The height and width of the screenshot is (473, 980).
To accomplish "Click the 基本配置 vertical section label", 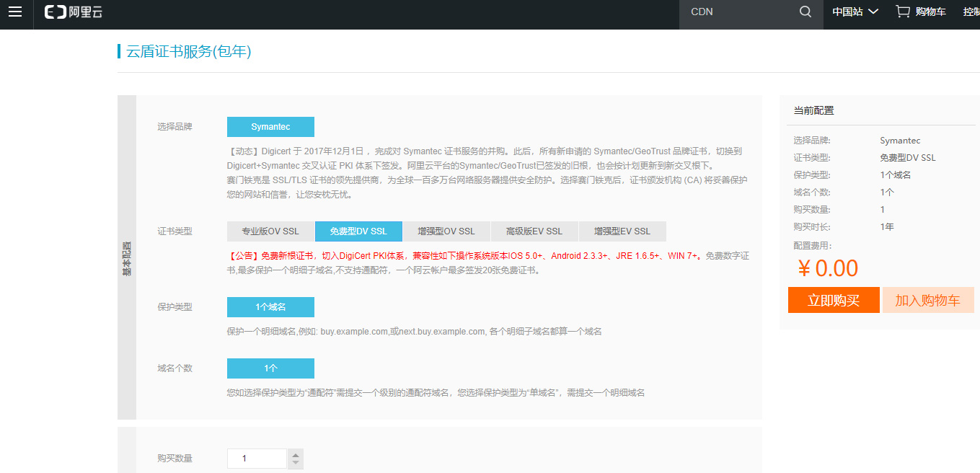I will pyautogui.click(x=127, y=258).
